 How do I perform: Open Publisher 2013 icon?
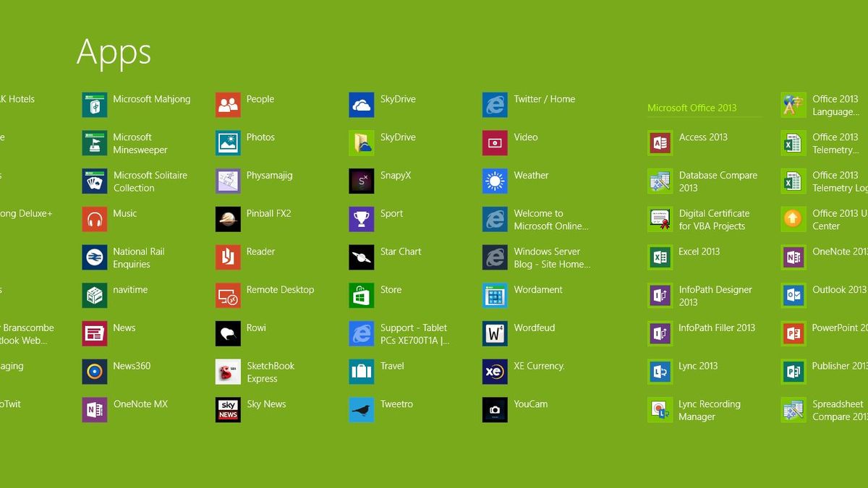pos(793,372)
